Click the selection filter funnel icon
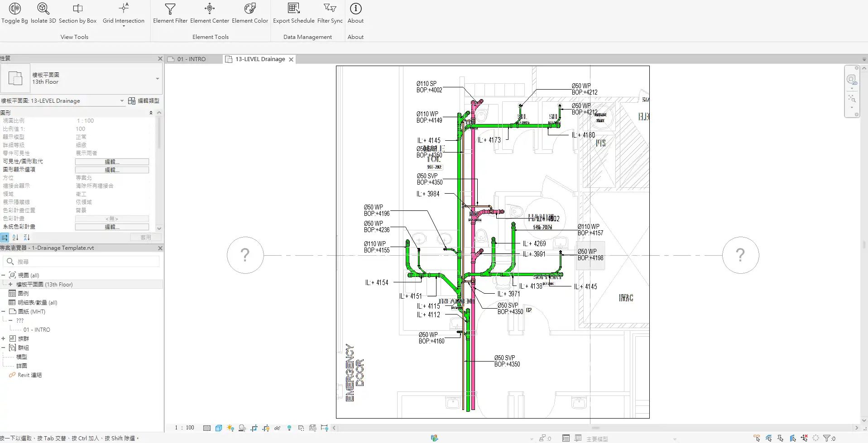Image resolution: width=868 pixels, height=443 pixels. 827,438
